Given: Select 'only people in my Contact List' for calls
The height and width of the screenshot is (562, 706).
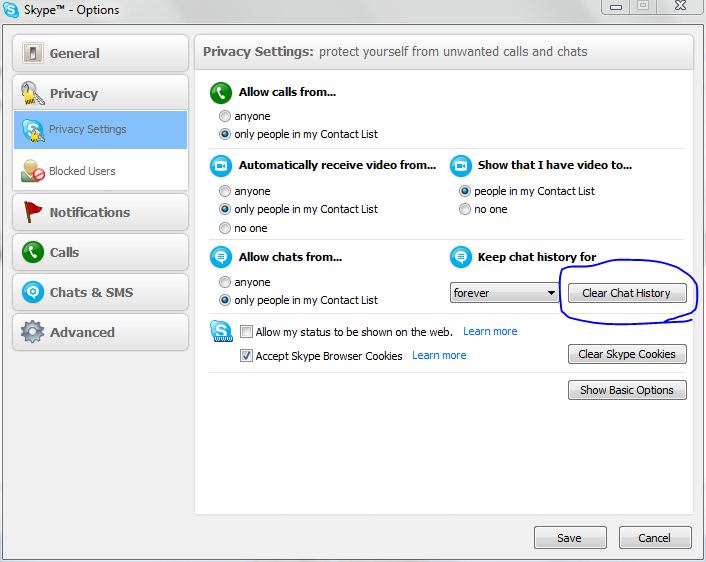Looking at the screenshot, I should (x=225, y=134).
